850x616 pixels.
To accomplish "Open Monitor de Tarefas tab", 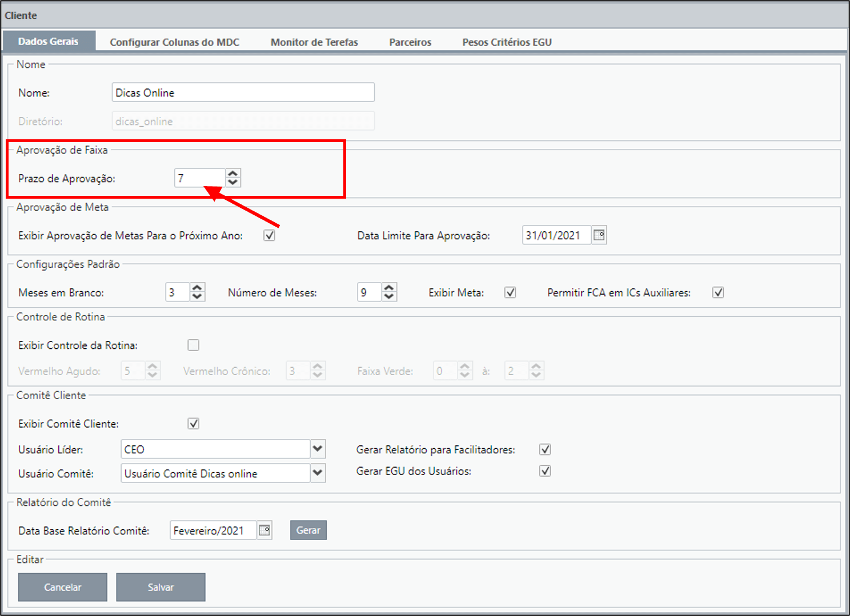I will point(314,42).
